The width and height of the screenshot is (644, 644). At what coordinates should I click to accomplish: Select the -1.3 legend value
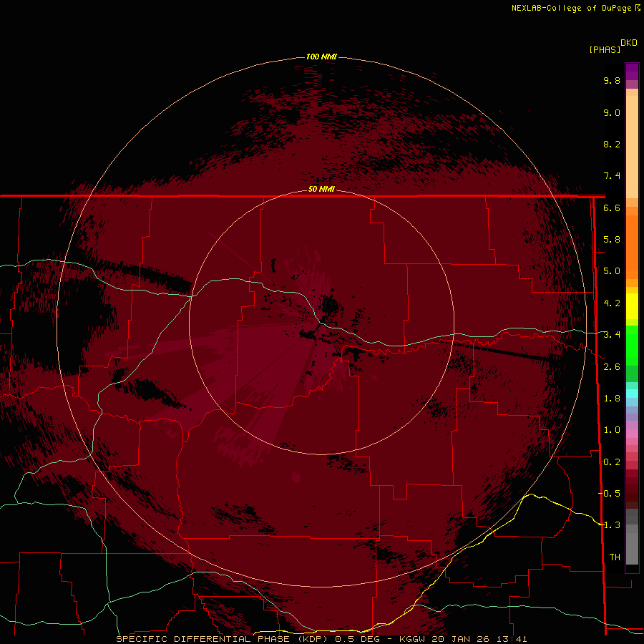pyautogui.click(x=609, y=525)
